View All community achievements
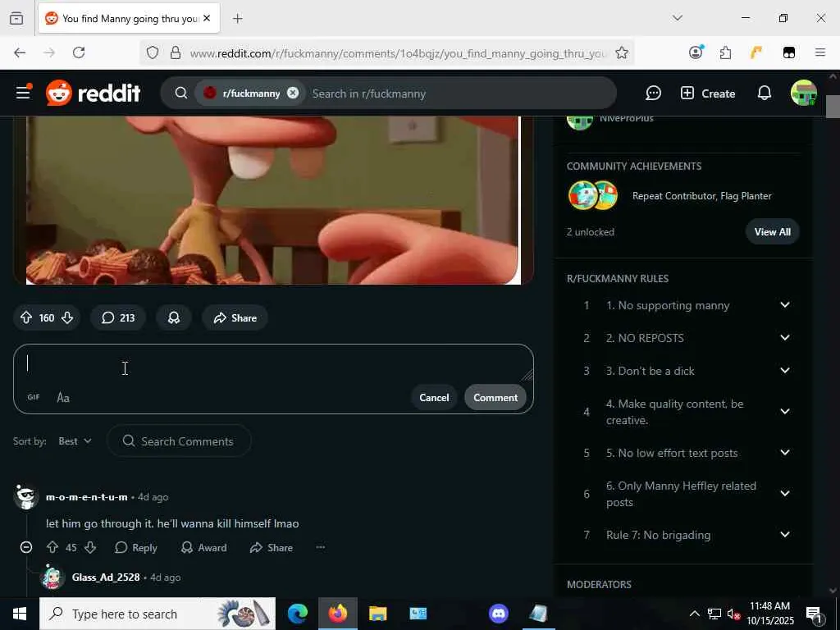The width and height of the screenshot is (840, 630). coord(772,232)
